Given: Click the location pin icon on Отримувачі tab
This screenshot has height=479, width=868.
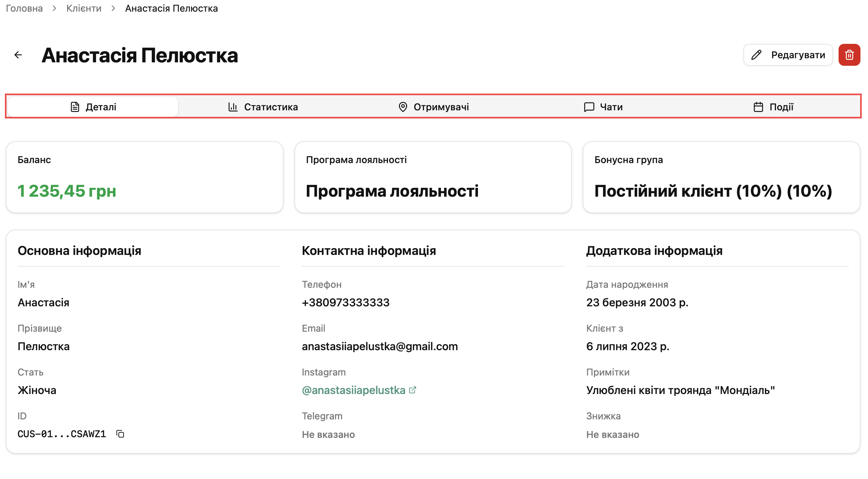Looking at the screenshot, I should pos(403,107).
